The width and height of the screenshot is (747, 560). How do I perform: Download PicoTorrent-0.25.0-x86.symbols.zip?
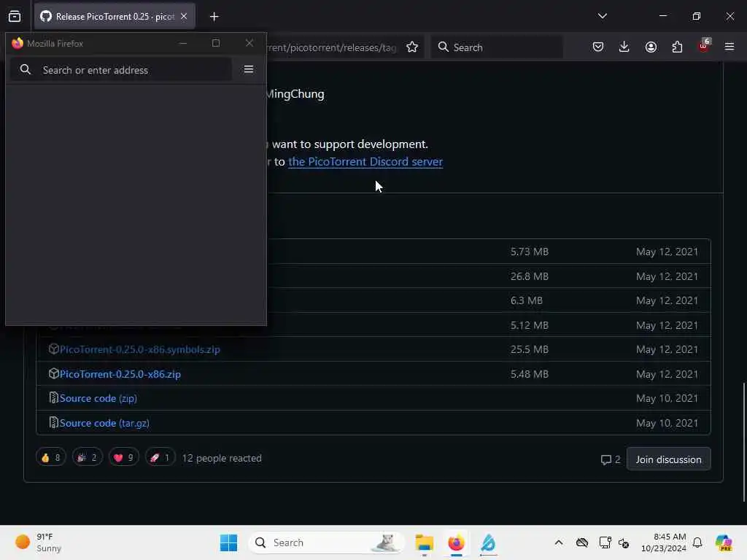click(x=139, y=349)
